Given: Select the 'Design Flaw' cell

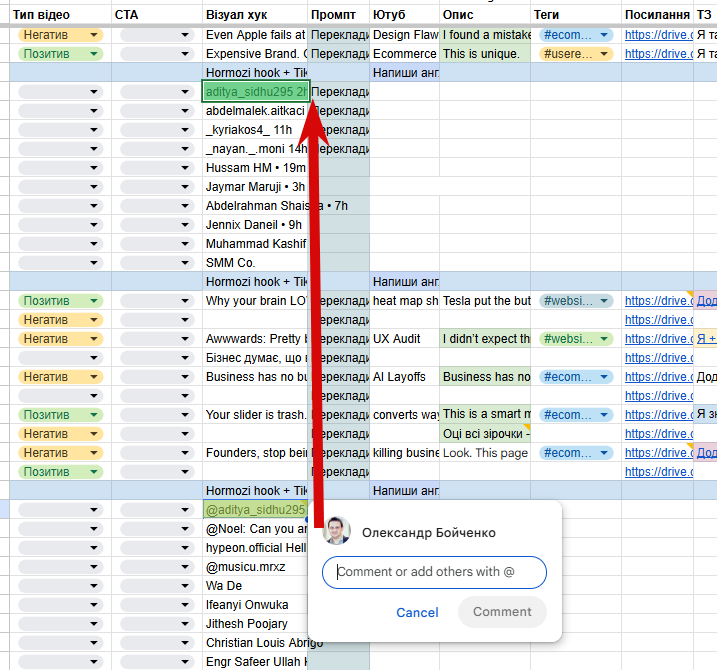Looking at the screenshot, I should coord(404,35).
